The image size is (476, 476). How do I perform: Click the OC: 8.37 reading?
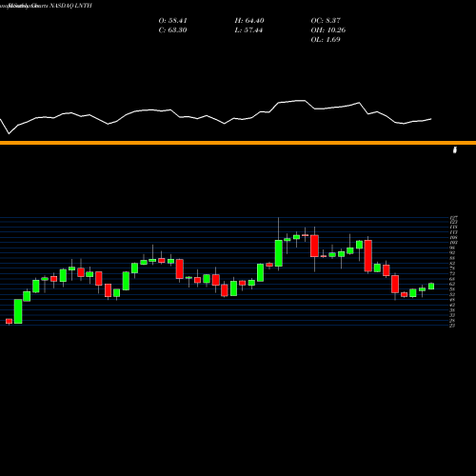pos(326,21)
